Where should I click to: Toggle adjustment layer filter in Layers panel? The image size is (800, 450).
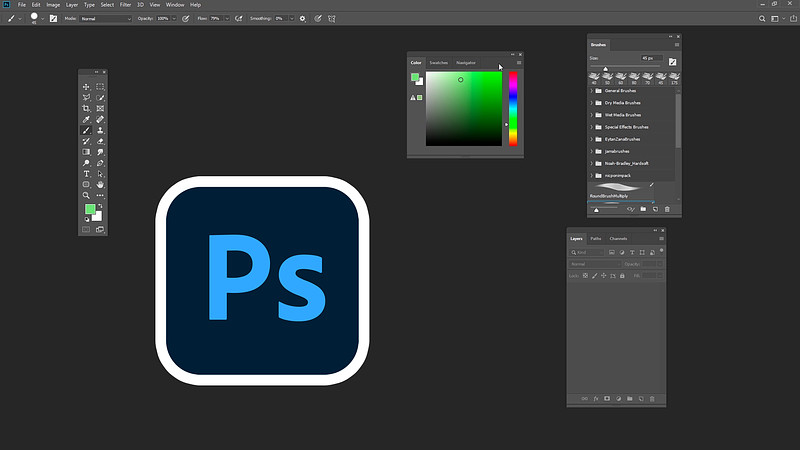click(622, 252)
